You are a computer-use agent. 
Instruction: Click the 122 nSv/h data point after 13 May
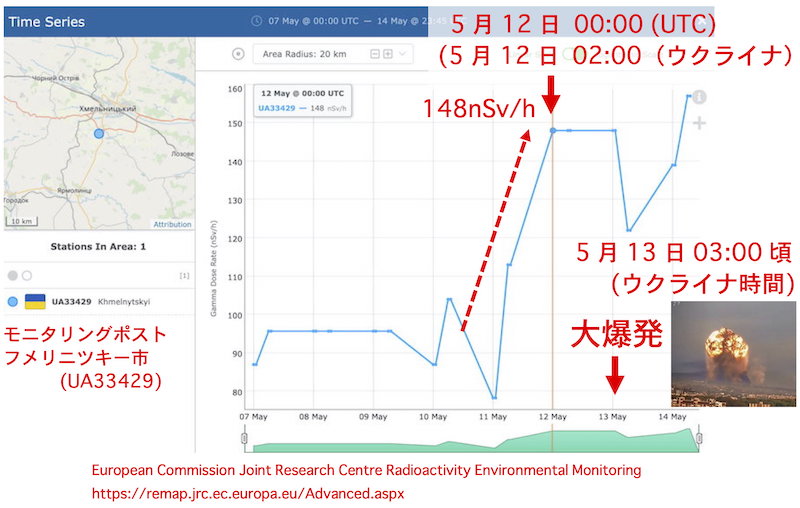coord(629,231)
